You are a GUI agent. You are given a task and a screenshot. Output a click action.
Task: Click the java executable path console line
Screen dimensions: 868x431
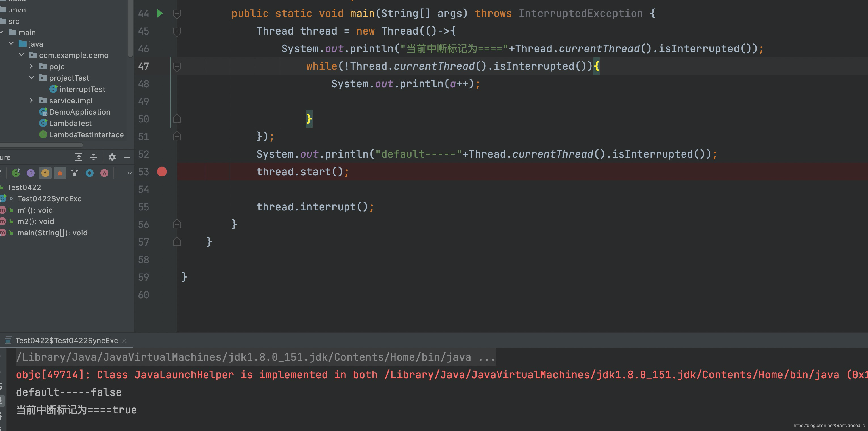pos(255,357)
